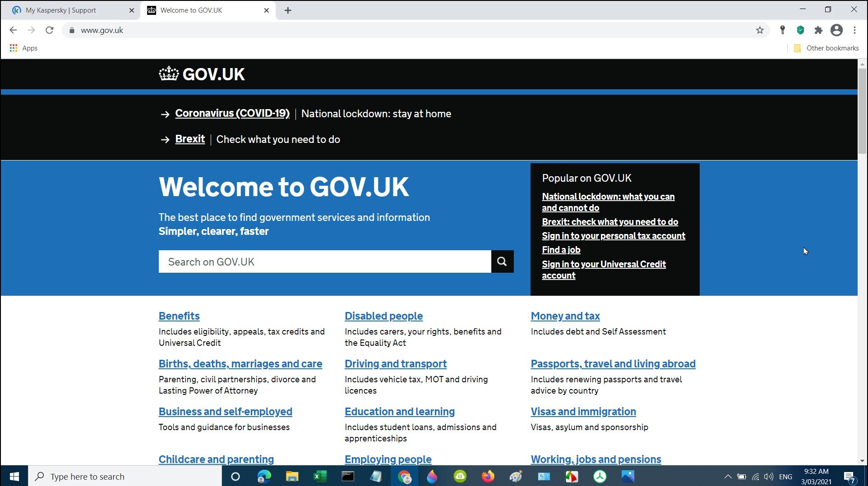
Task: Open Visas and immigration
Action: pos(583,412)
